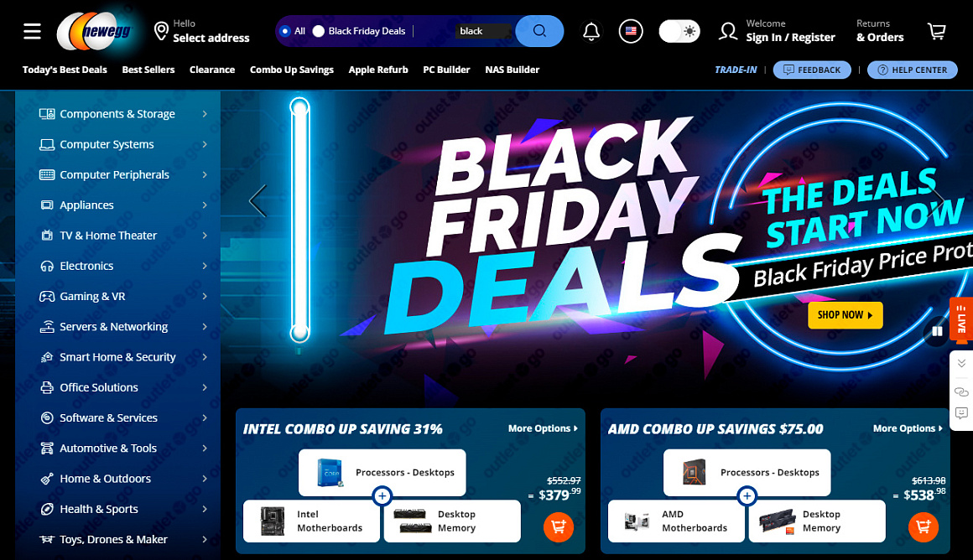Add AMD combo to cart
The width and height of the screenshot is (973, 560).
924,527
